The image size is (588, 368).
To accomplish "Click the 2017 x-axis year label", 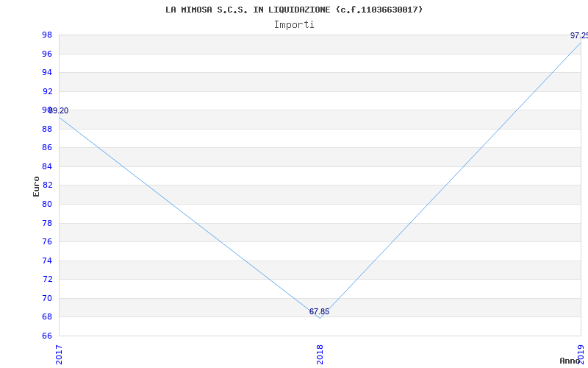I will tap(59, 355).
